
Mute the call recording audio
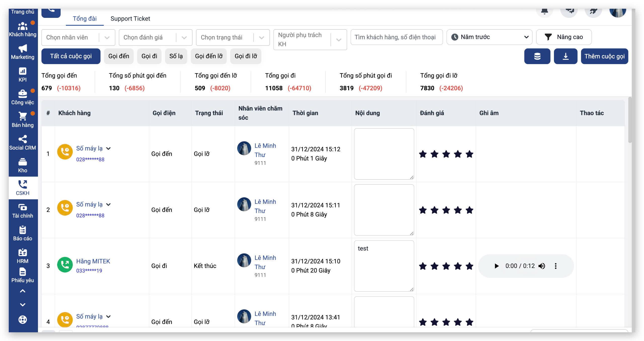[542, 266]
